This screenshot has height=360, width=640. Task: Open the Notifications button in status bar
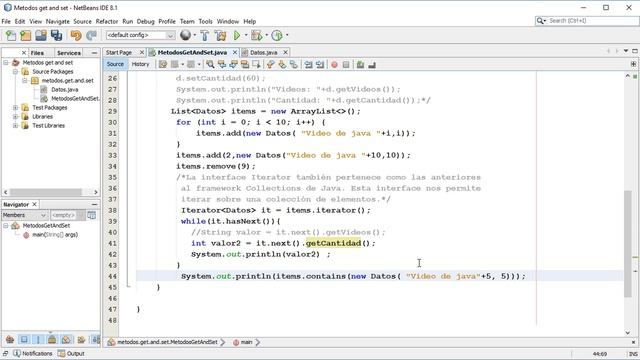click(33, 353)
